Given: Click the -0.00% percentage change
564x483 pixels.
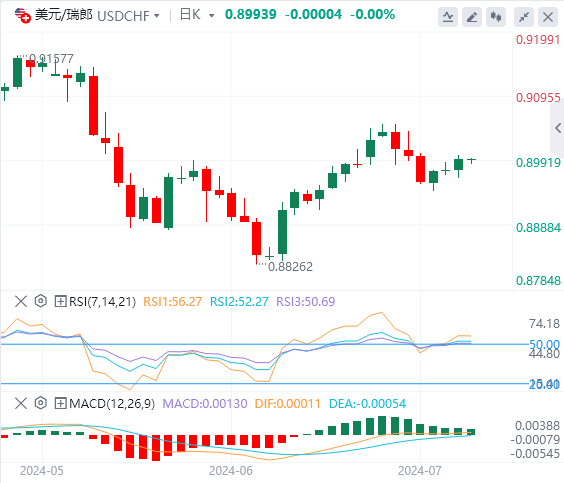Looking at the screenshot, I should pyautogui.click(x=373, y=15).
